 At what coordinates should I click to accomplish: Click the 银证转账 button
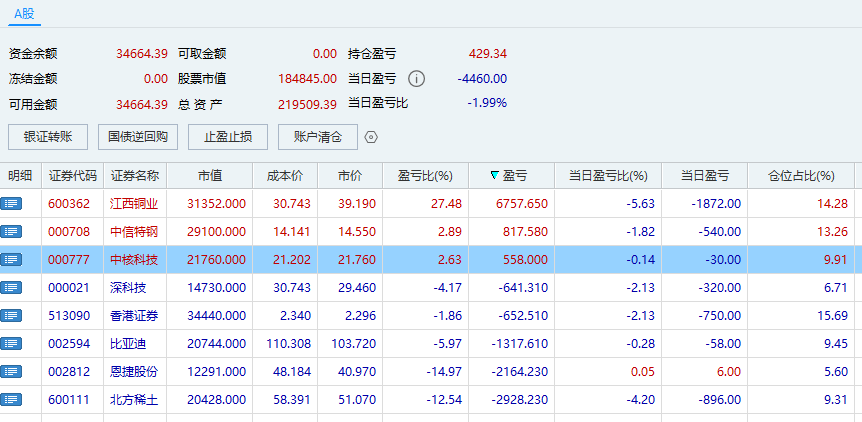coord(47,137)
